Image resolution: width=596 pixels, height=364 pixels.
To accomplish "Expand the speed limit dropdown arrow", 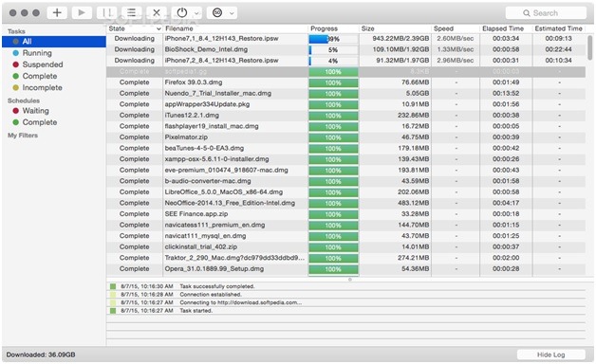I will 232,13.
